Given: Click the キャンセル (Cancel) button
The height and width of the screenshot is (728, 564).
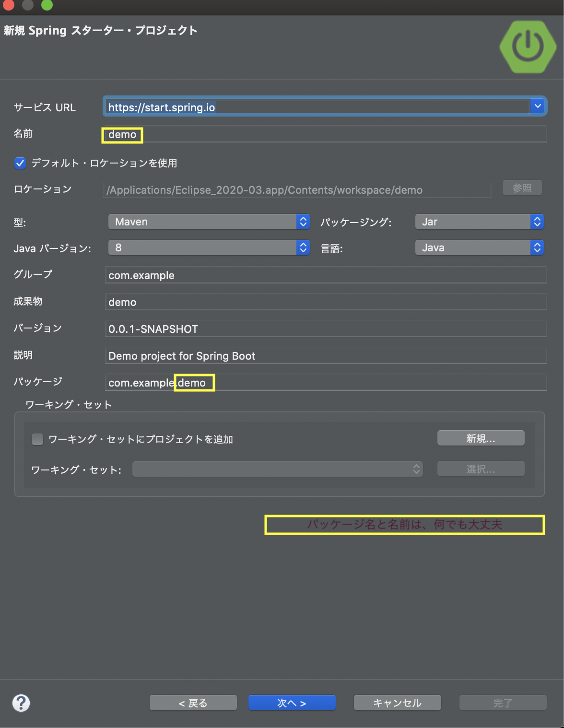Looking at the screenshot, I should (398, 703).
